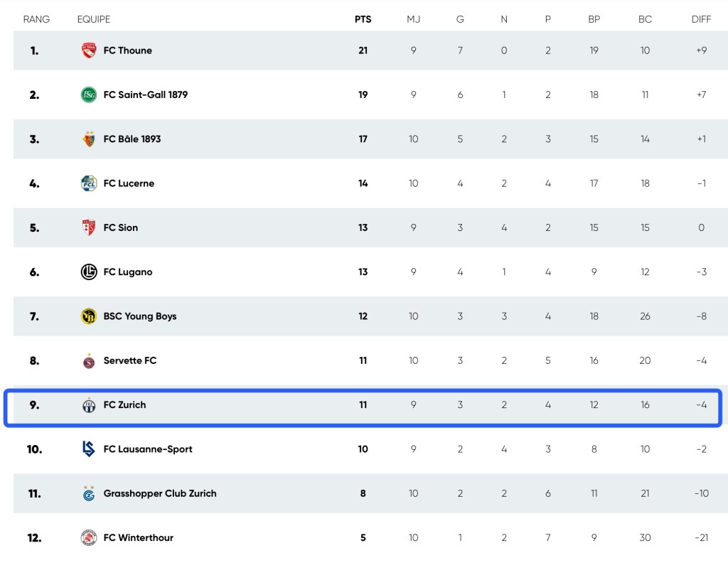Viewport: 728px width, 575px height.
Task: Click the FC Lucerne club logo
Action: pyautogui.click(x=88, y=183)
